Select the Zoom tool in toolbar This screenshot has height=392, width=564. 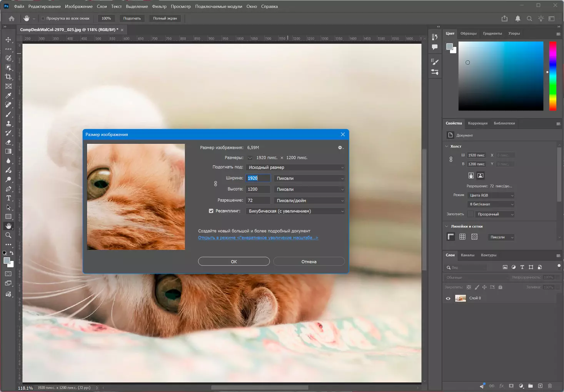pyautogui.click(x=8, y=235)
